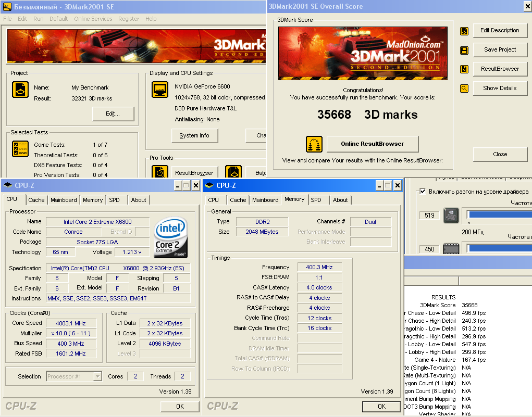Image resolution: width=532 pixels, height=417 pixels.
Task: Click the ResultBrowser button in Pro Tools
Action: click(194, 172)
